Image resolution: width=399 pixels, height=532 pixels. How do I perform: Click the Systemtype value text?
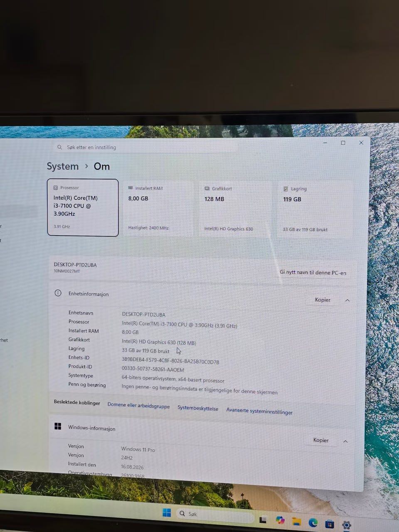(x=173, y=379)
